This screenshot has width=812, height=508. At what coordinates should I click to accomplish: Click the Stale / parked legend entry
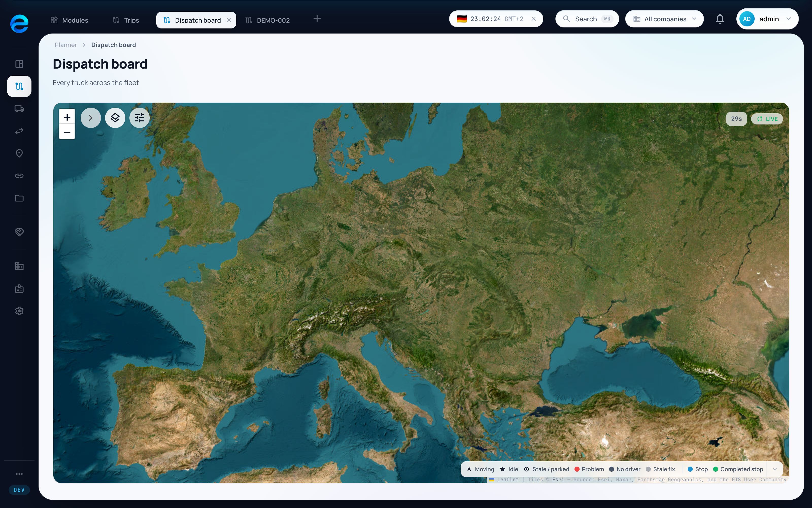(x=547, y=469)
